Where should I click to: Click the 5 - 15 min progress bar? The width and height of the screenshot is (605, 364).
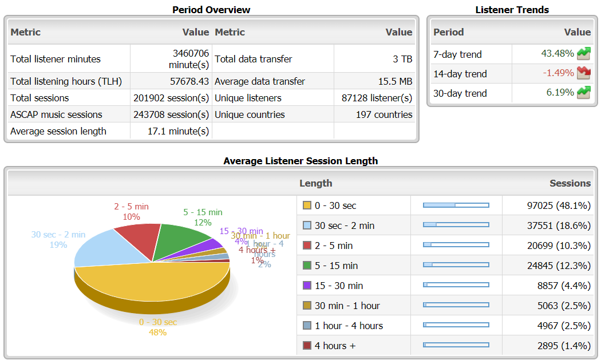[456, 265]
